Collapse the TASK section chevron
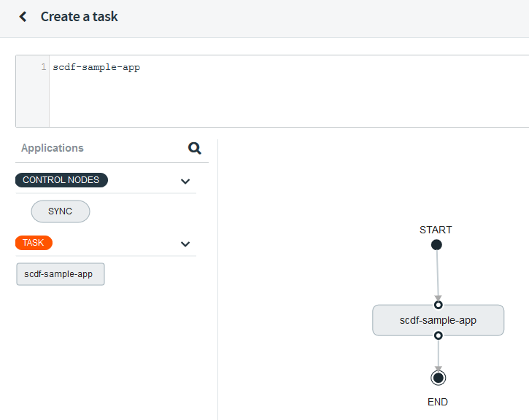Viewport: 529px width, 420px height. [x=185, y=244]
